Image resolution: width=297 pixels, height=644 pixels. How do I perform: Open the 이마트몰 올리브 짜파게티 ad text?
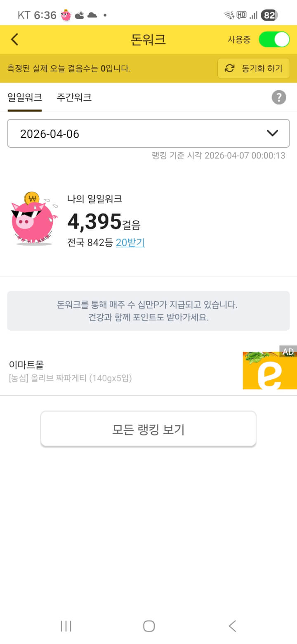point(70,371)
